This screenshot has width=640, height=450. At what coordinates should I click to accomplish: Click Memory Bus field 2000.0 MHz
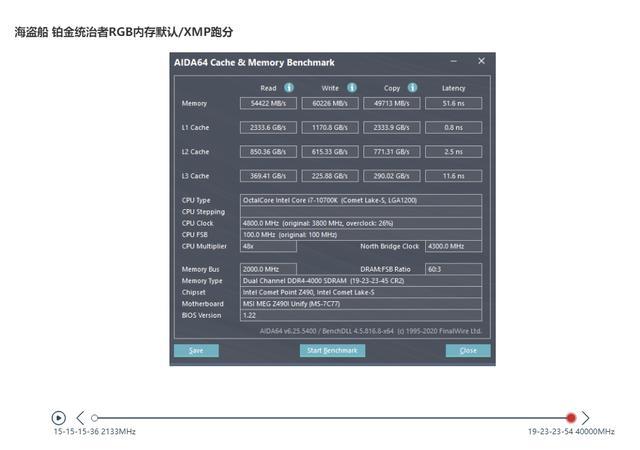268,269
